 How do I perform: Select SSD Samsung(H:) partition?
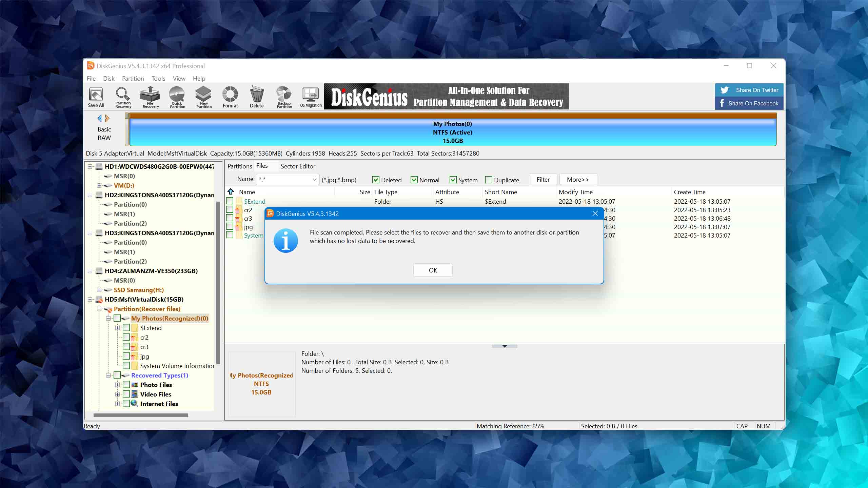139,290
